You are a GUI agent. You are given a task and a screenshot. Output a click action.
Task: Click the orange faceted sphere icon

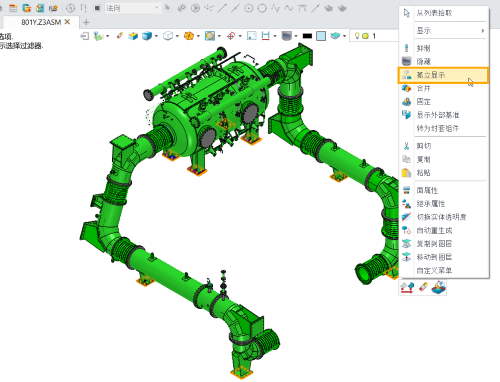point(189,36)
